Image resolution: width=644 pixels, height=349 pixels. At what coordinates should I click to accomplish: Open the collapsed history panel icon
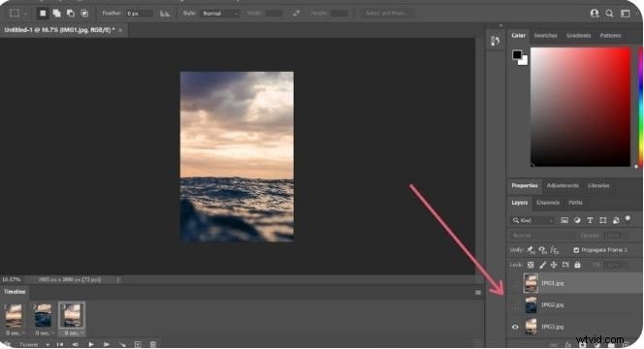[495, 41]
